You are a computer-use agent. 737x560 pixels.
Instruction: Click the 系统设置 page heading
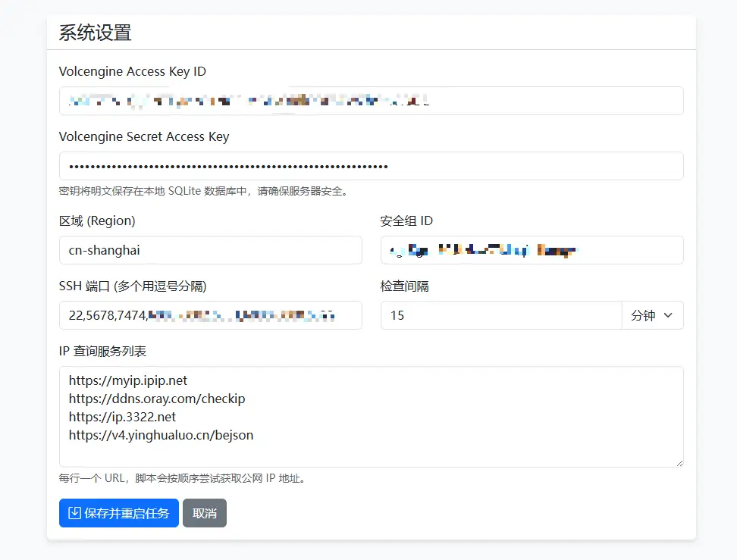pyautogui.click(x=95, y=33)
